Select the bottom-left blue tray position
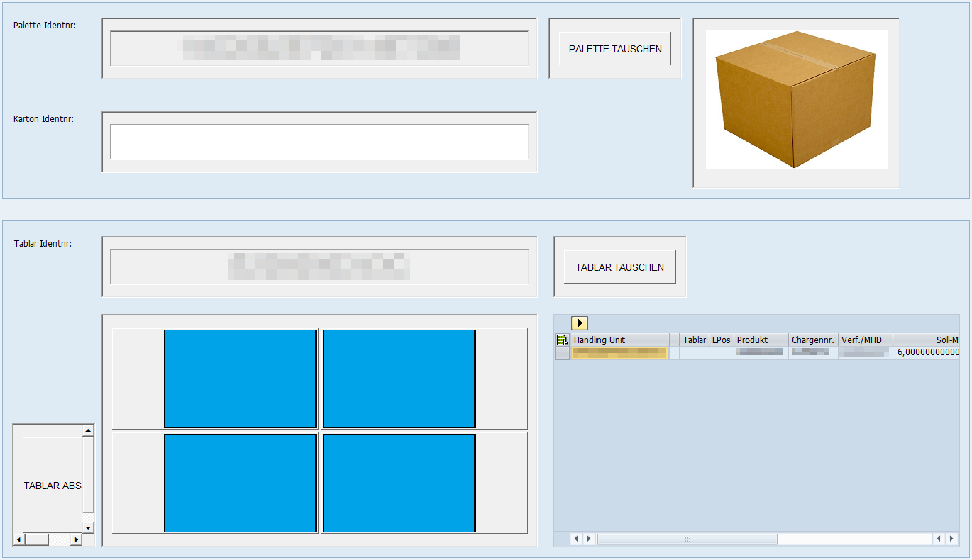The width and height of the screenshot is (972, 560). pos(240,483)
